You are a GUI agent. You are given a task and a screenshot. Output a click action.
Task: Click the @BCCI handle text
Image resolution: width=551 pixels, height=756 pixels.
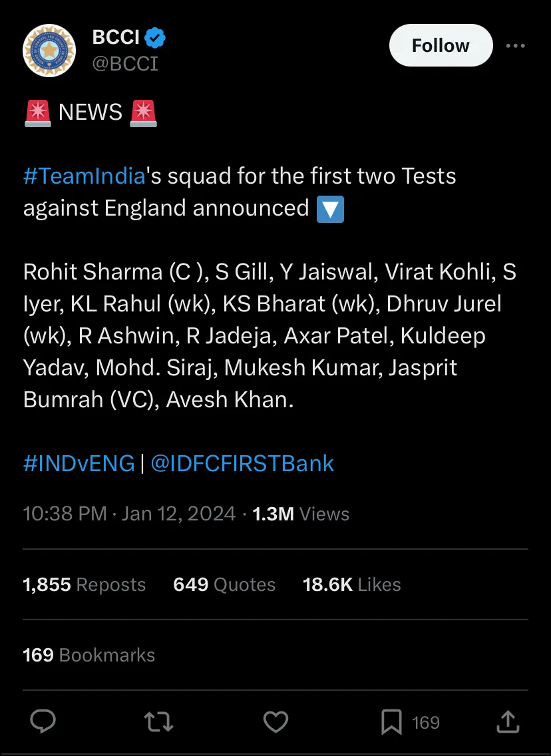tap(125, 64)
